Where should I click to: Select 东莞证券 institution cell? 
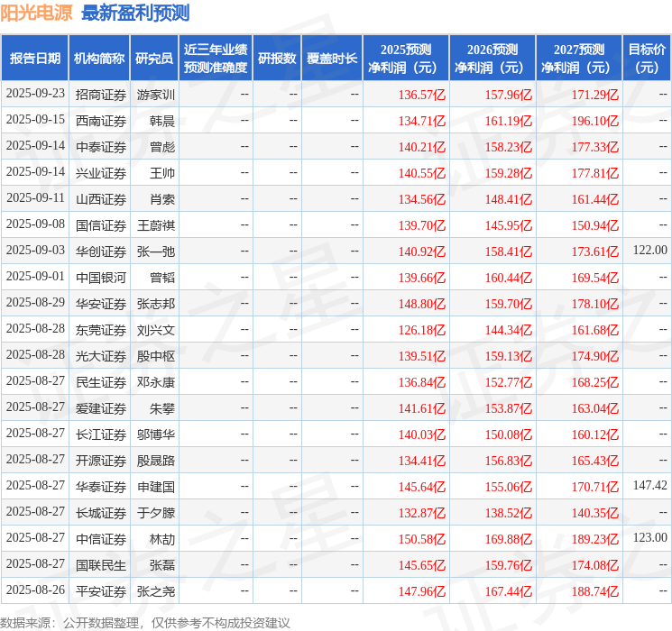pos(101,330)
